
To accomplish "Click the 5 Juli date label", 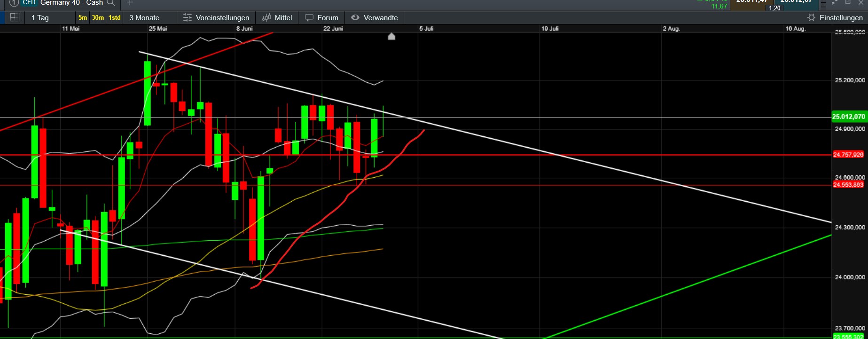I will pyautogui.click(x=426, y=29).
